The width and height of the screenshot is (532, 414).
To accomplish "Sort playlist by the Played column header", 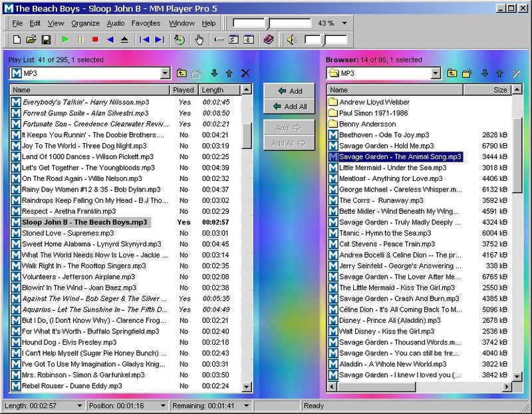I will [x=184, y=90].
